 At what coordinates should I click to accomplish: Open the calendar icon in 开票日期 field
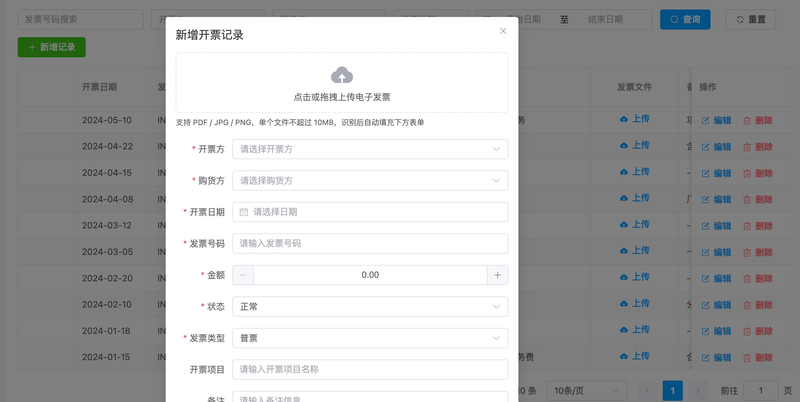tap(244, 212)
